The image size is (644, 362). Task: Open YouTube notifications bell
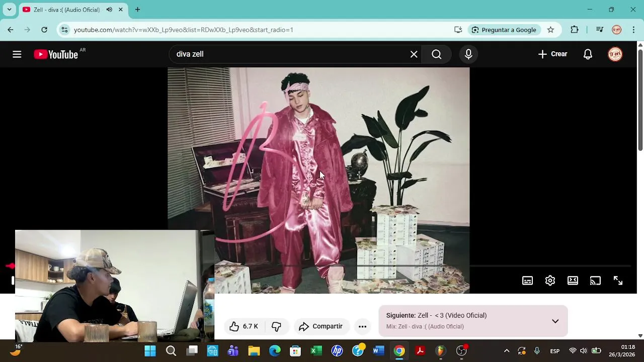click(588, 54)
